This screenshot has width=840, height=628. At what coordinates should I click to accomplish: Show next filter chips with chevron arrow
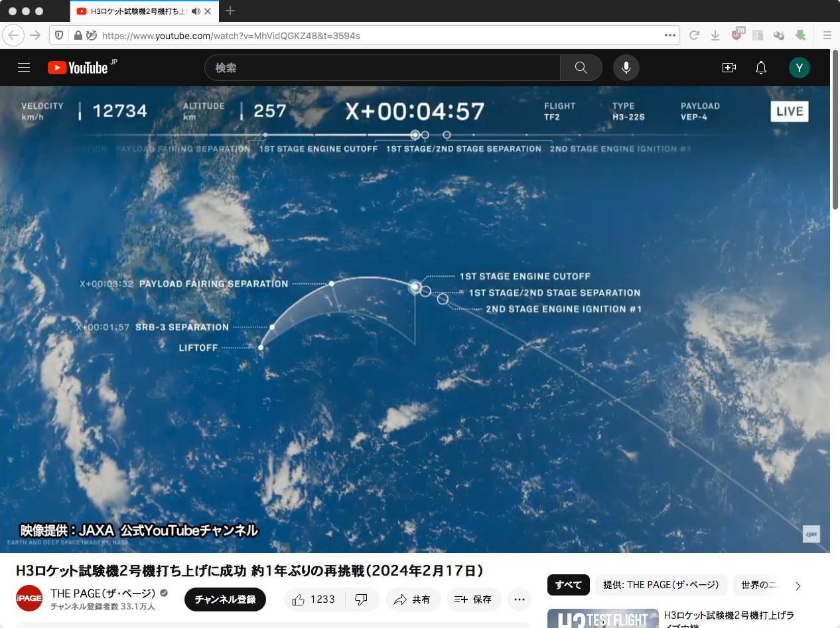798,586
